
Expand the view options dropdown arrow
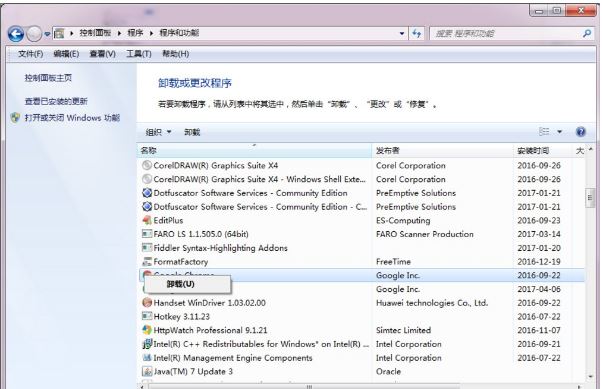point(560,132)
